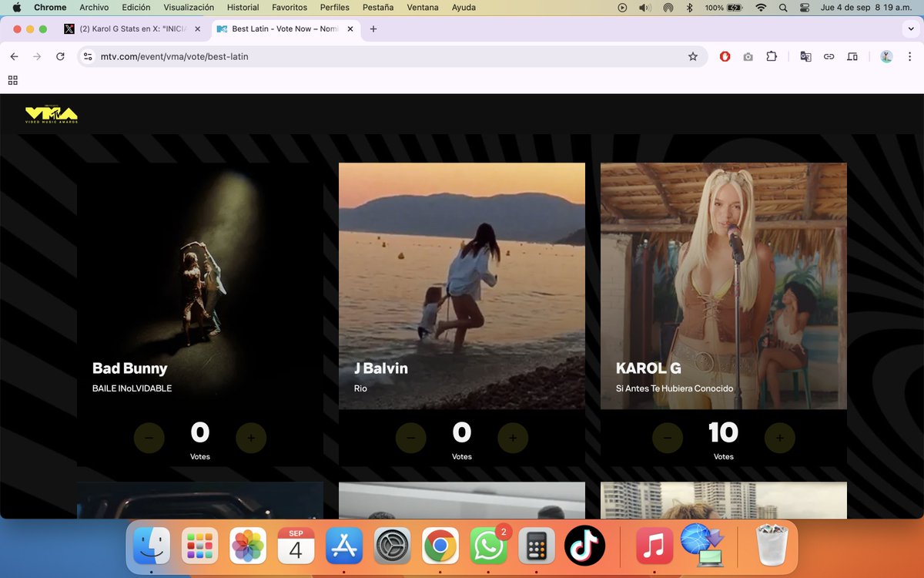
Task: Open the Chrome application menu
Action: tap(50, 7)
